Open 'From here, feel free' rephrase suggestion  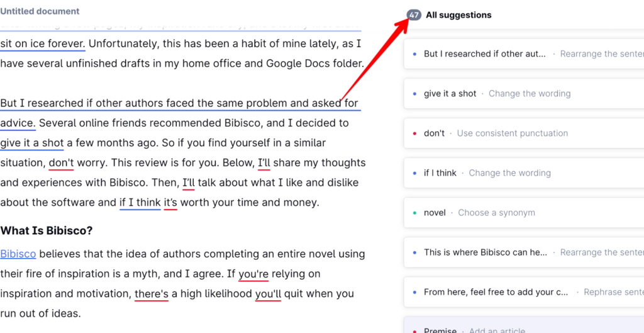[x=522, y=292]
